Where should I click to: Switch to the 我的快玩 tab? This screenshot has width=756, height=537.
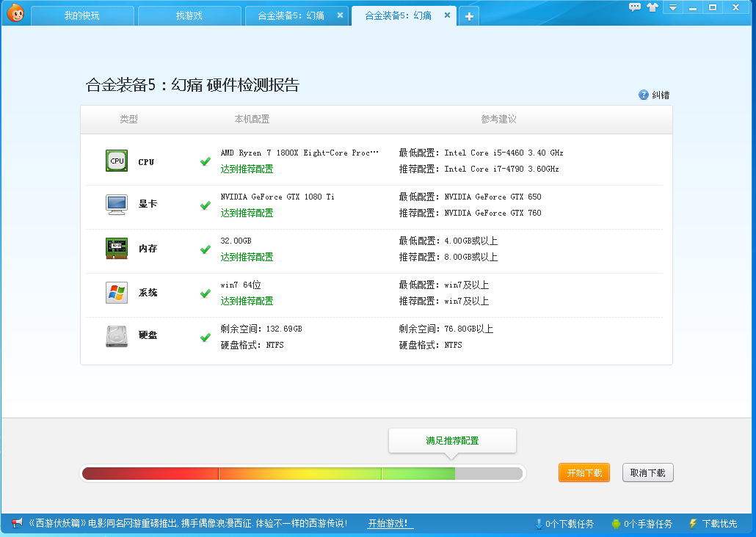click(82, 15)
